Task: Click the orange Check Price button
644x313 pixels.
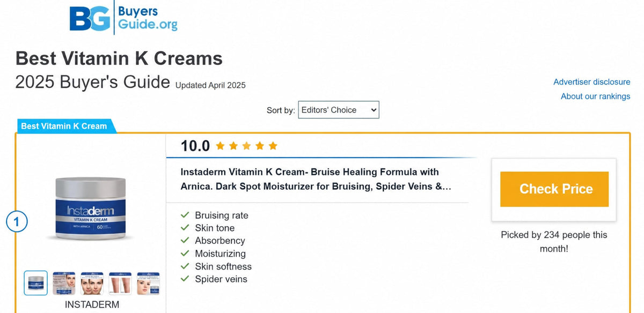Action: pos(554,189)
